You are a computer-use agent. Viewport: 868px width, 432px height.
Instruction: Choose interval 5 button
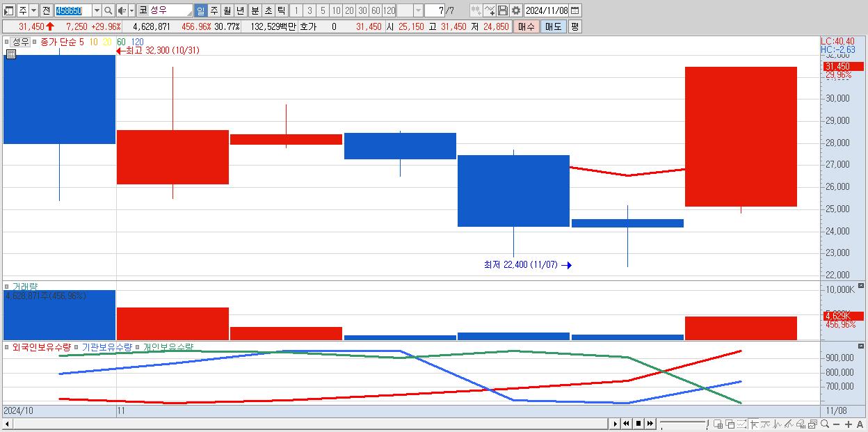pyautogui.click(x=323, y=10)
